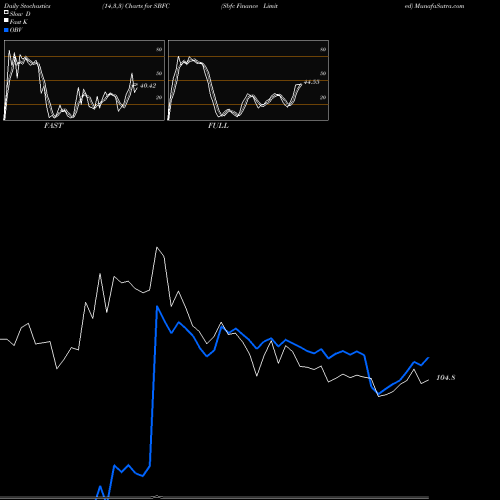Click the 80 axis label in FAST chart
This screenshot has height=500, width=500.
click(x=159, y=49)
